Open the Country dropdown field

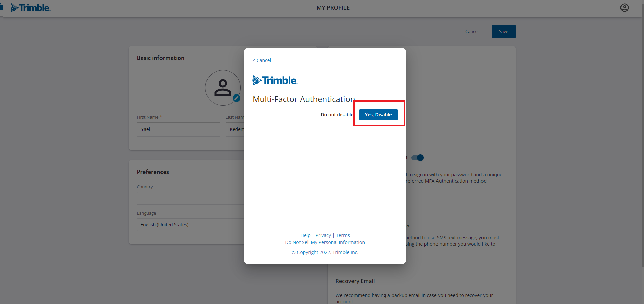coord(191,198)
